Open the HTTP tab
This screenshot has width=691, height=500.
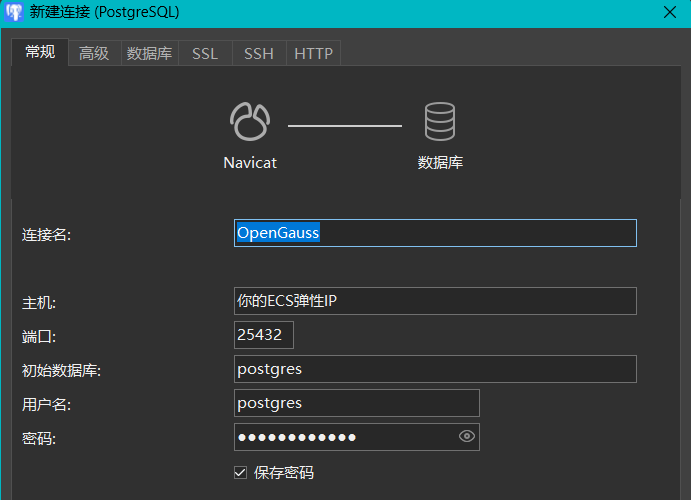click(313, 53)
